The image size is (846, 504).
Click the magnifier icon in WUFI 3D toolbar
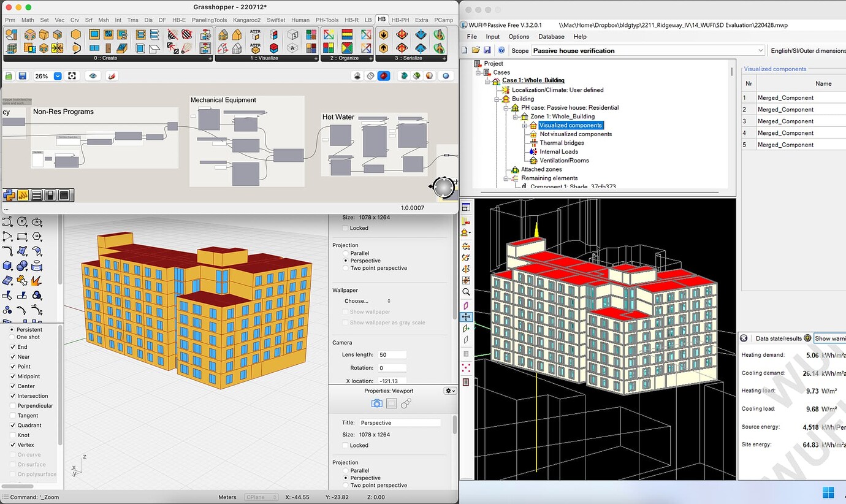(x=466, y=292)
